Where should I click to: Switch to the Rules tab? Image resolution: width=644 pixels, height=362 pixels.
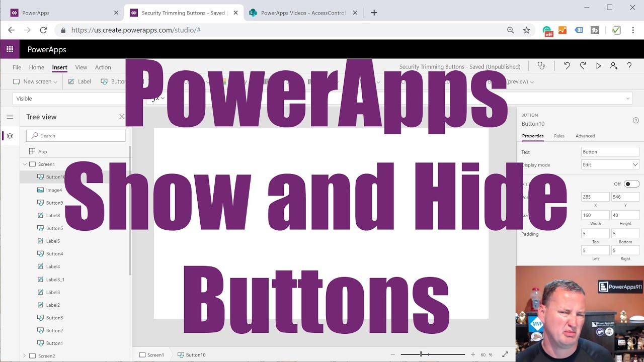(x=559, y=136)
